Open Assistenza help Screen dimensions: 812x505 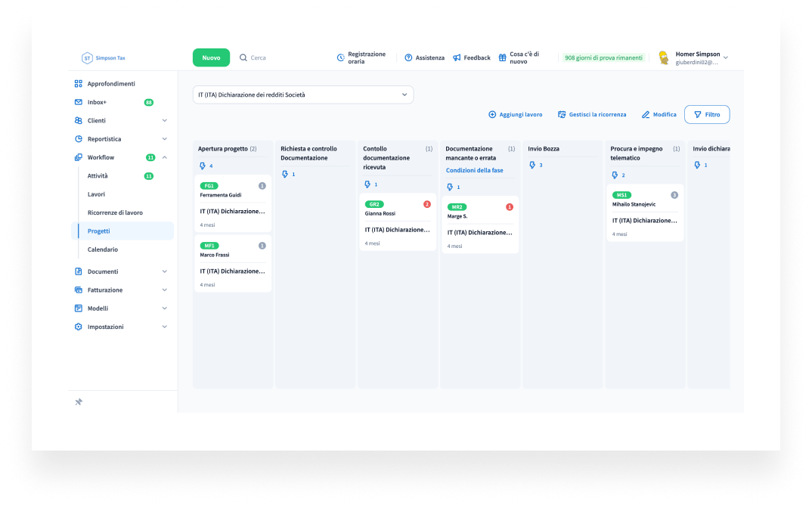point(425,58)
